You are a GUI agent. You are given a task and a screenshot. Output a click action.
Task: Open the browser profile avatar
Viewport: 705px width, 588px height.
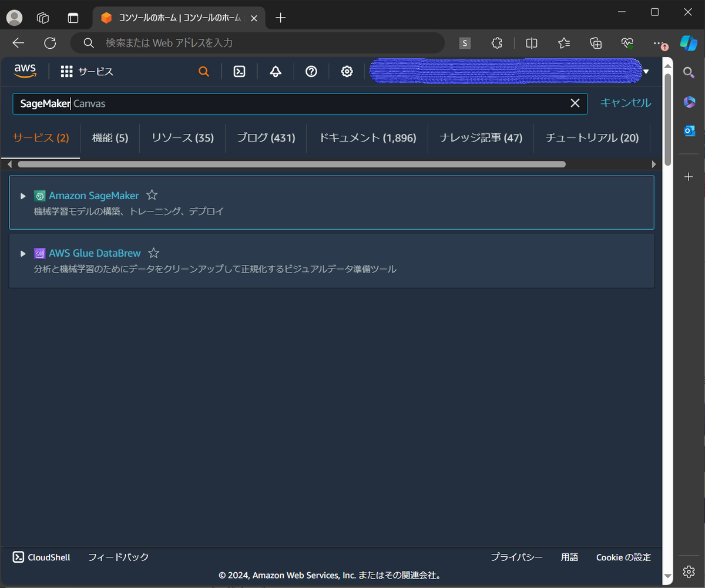click(14, 18)
